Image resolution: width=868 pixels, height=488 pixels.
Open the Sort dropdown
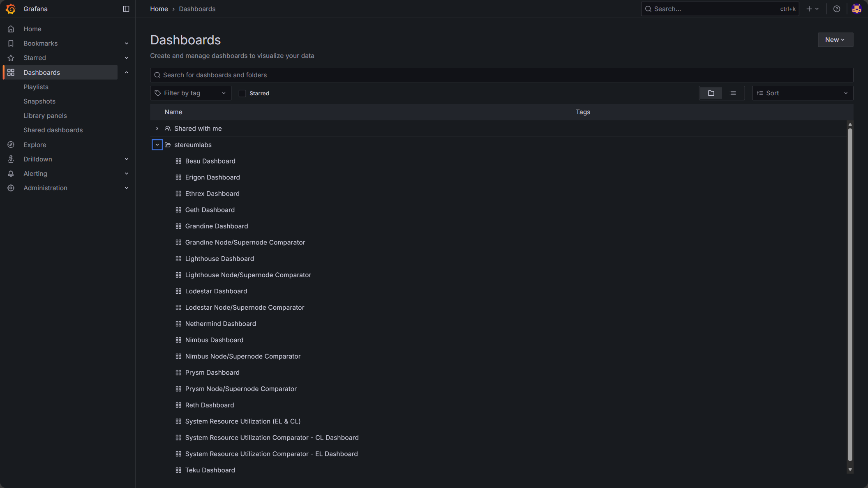coord(803,93)
